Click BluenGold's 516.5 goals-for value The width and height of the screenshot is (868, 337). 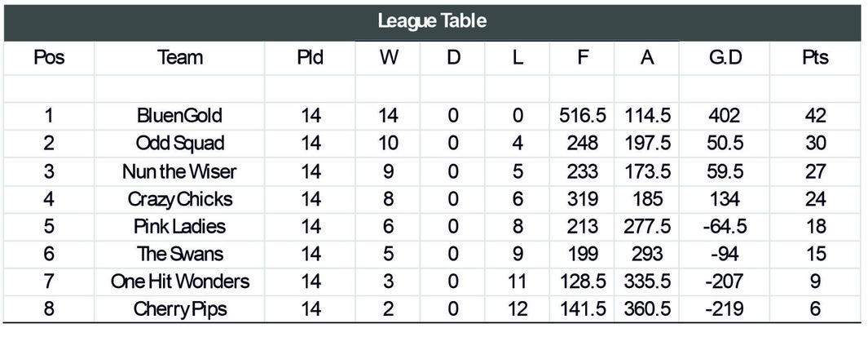(x=582, y=116)
